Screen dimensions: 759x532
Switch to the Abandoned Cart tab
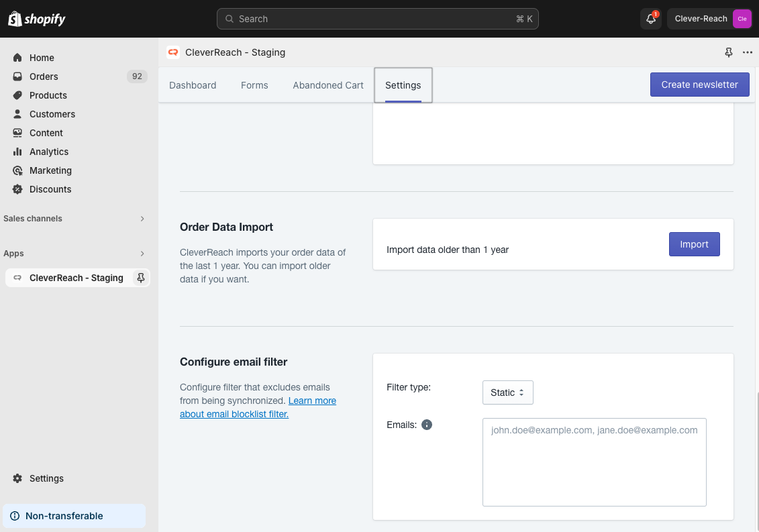328,85
